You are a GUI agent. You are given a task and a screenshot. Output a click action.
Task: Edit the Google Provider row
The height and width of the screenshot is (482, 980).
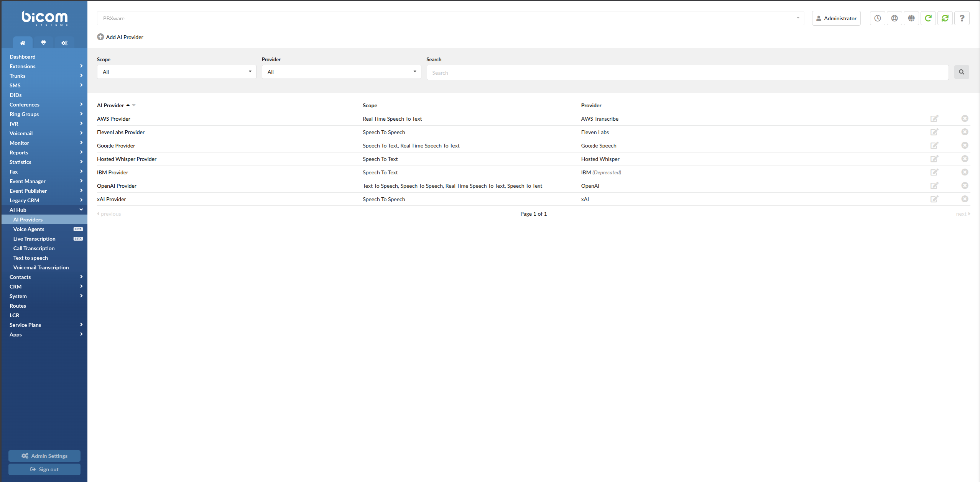click(934, 146)
